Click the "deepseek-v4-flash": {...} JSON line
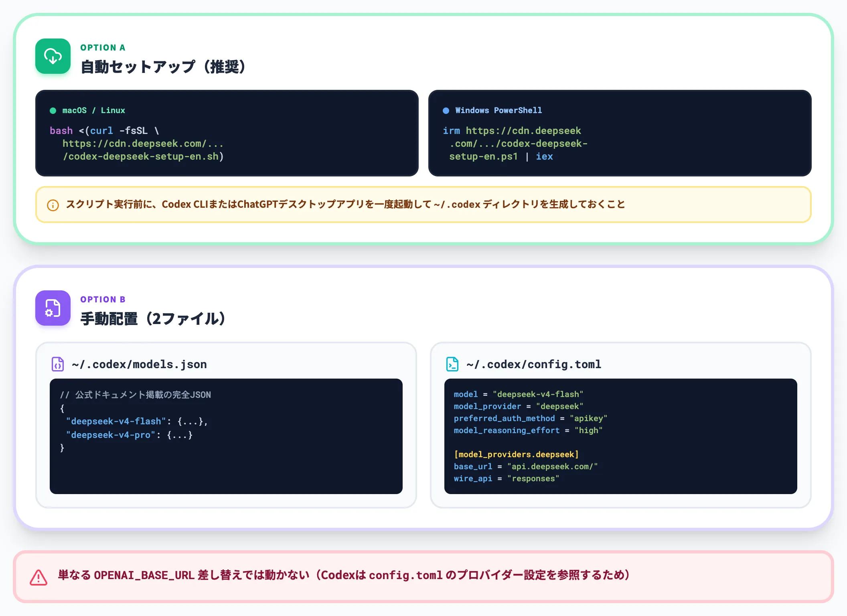 pyautogui.click(x=137, y=421)
